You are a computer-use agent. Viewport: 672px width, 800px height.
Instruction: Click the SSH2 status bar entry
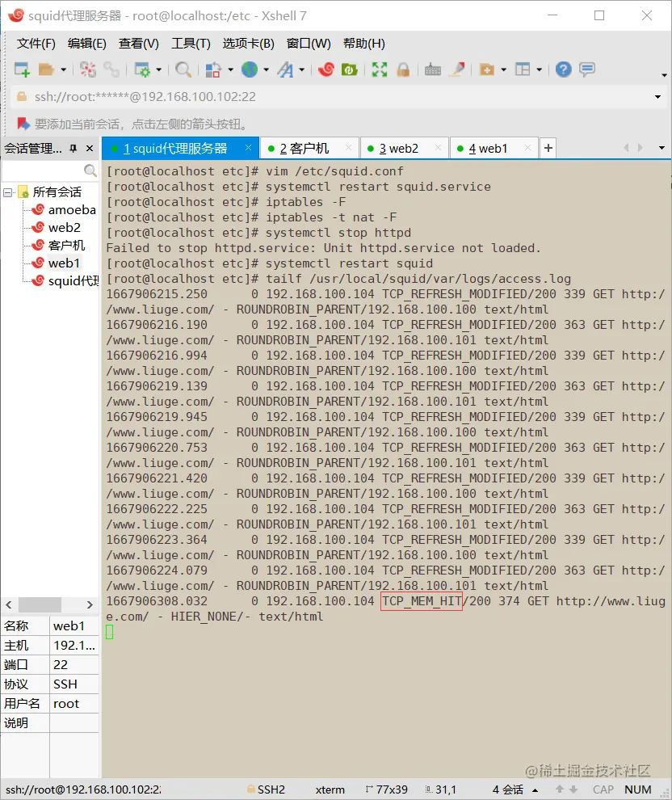(266, 789)
